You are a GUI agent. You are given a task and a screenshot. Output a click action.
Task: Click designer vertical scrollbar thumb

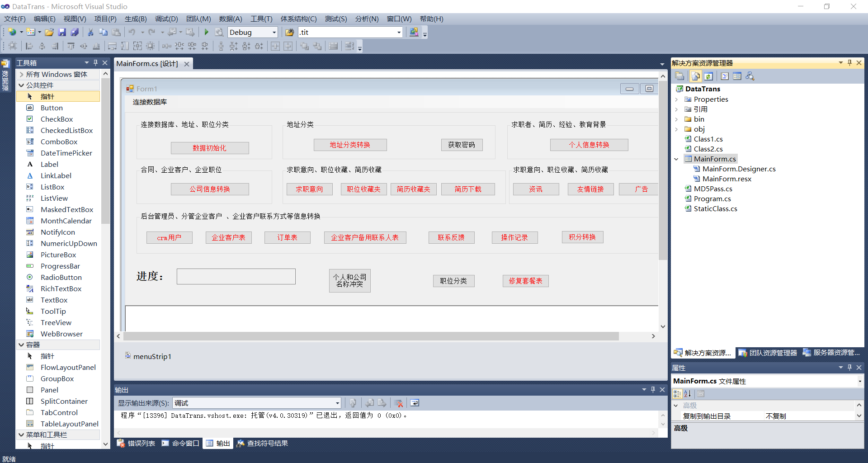click(663, 170)
